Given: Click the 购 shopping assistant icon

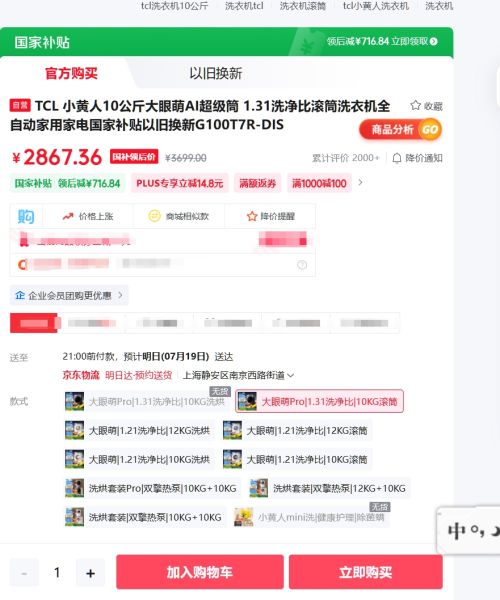Looking at the screenshot, I should (26, 216).
